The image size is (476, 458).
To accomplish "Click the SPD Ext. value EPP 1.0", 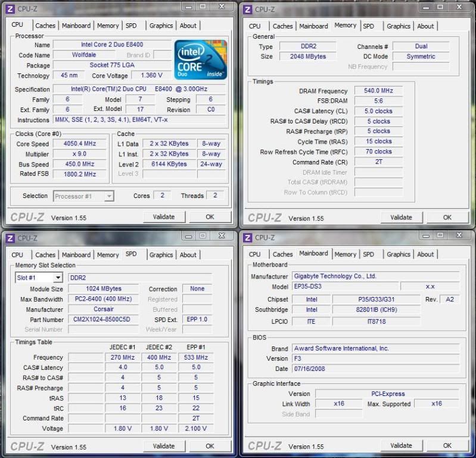I will pos(197,320).
